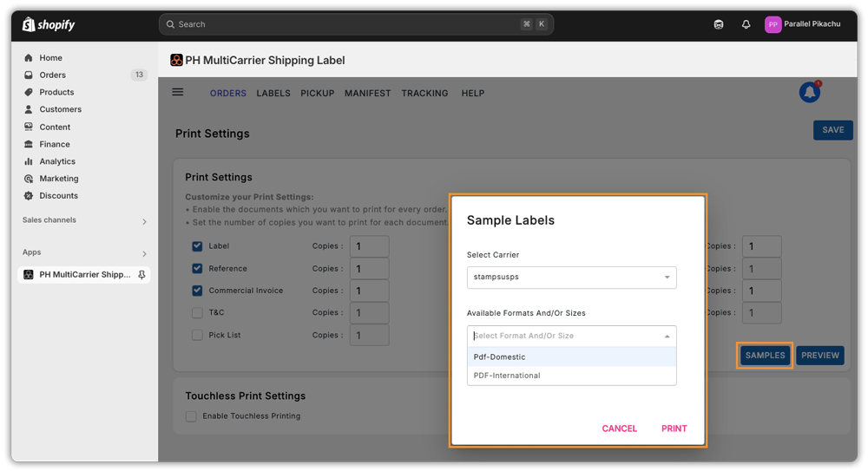
Task: Click the PH MultiCarrier logo in page header
Action: [176, 60]
